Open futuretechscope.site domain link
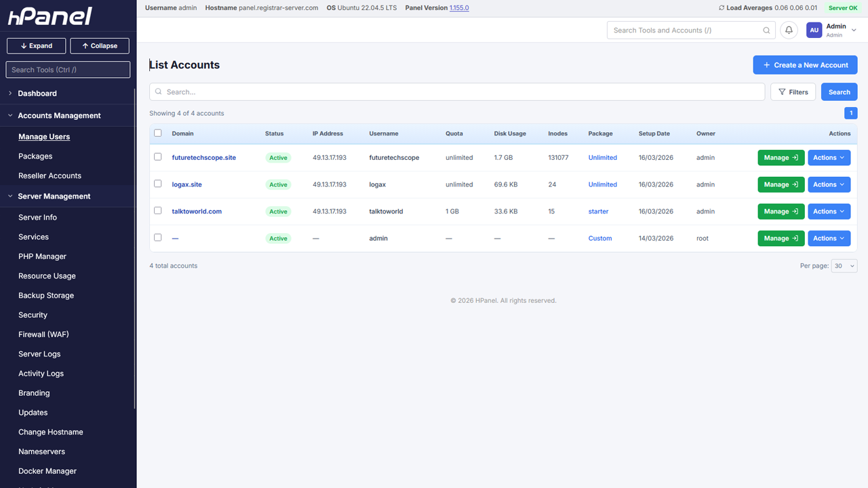 [x=204, y=157]
